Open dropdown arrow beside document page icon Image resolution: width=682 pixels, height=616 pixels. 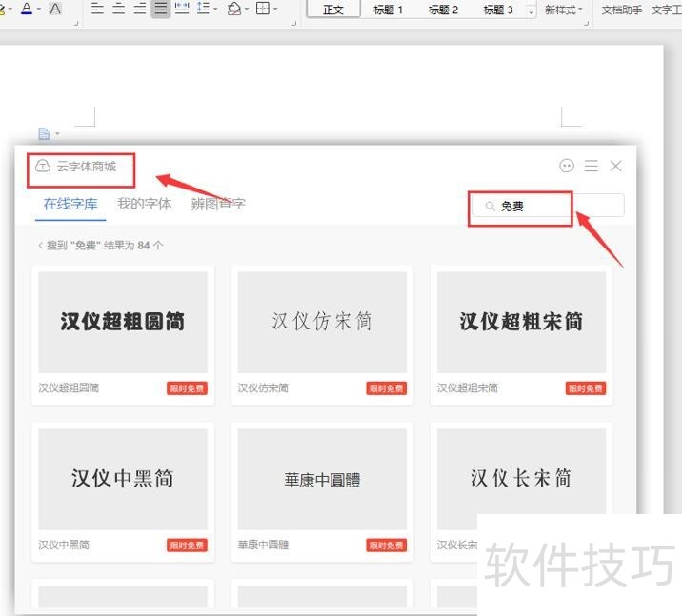click(x=57, y=134)
